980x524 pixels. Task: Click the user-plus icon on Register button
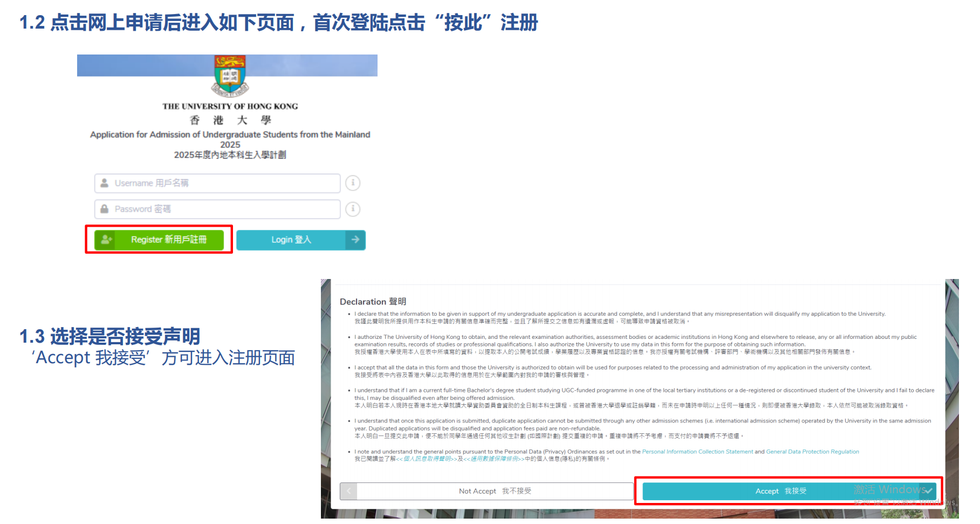click(x=106, y=240)
